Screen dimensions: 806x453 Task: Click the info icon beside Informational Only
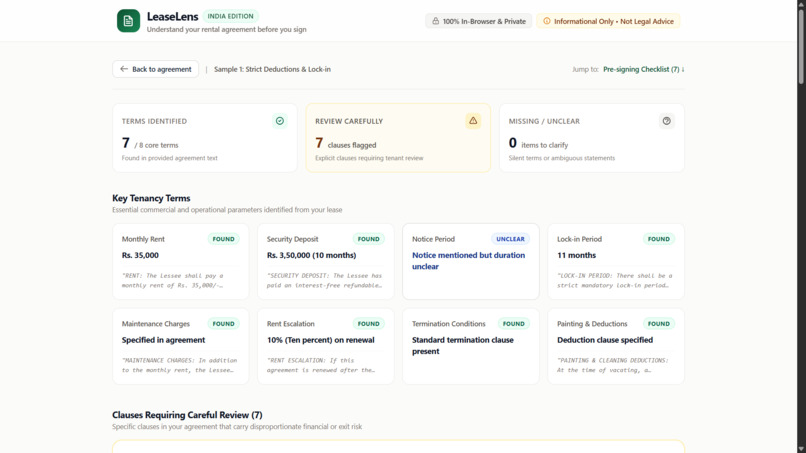point(546,21)
